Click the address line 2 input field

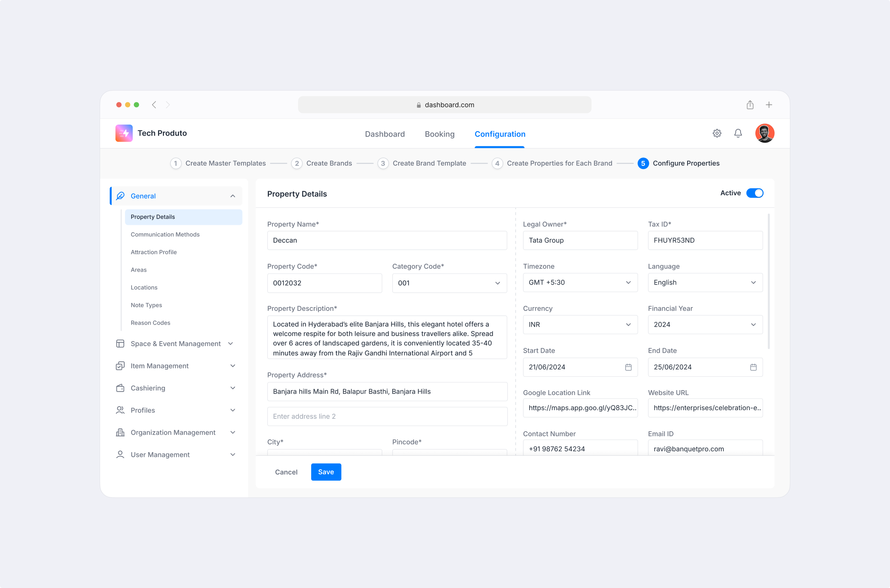tap(387, 416)
